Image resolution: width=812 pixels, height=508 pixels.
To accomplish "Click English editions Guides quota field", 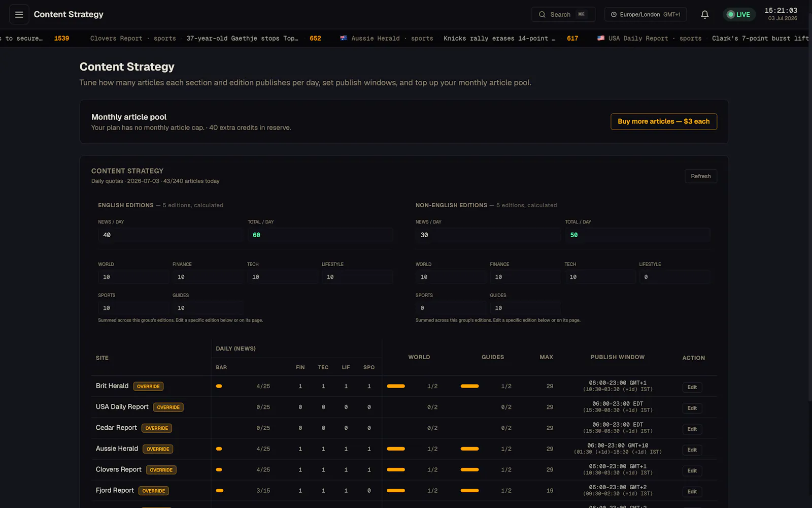I will point(208,308).
